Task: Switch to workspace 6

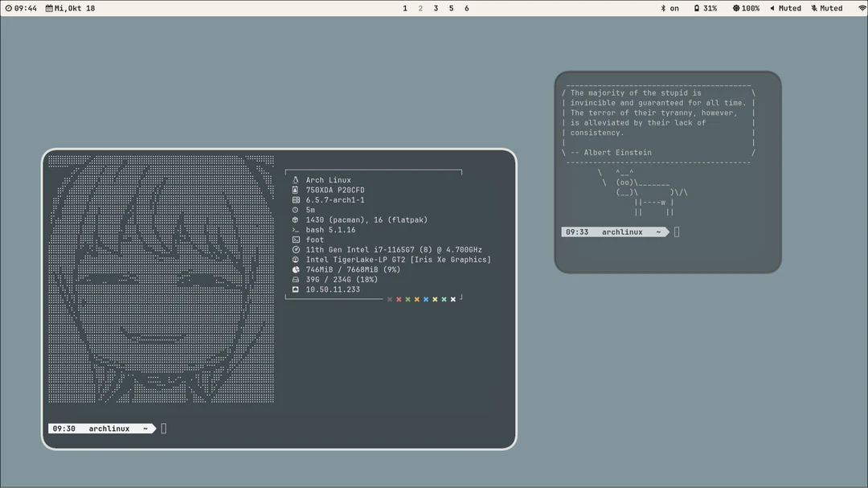Action: click(465, 8)
